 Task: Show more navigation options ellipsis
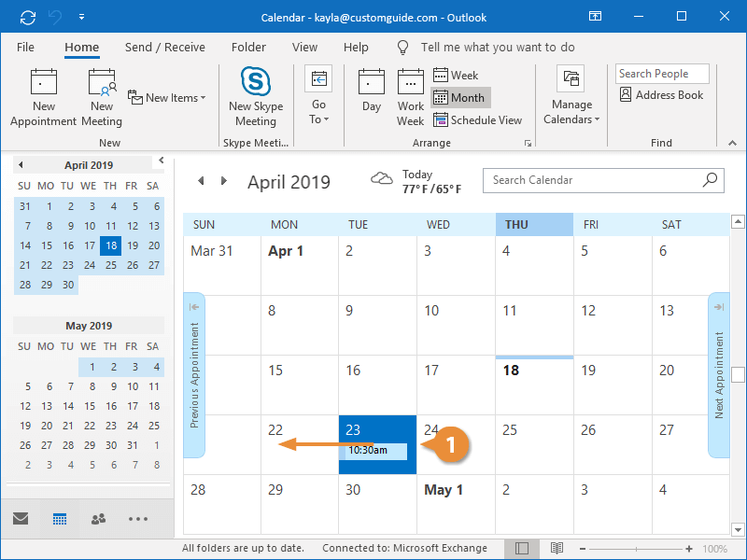[x=138, y=519]
